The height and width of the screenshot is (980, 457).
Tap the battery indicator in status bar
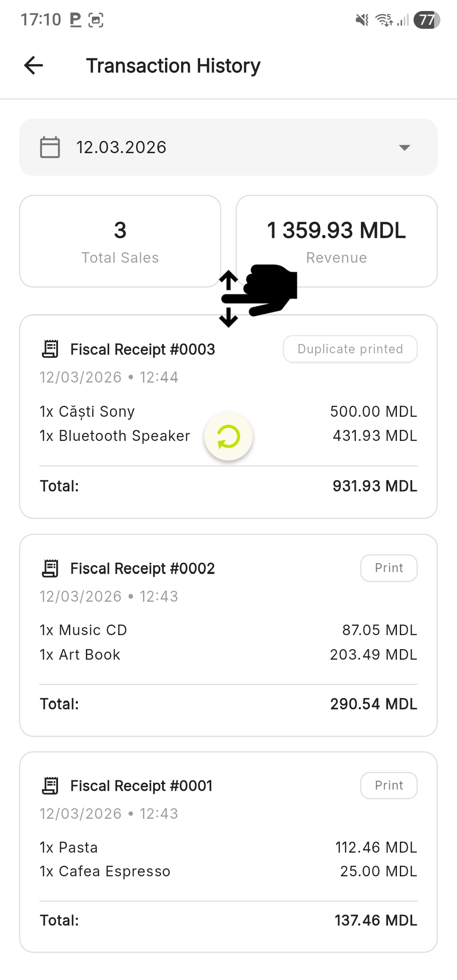click(x=427, y=19)
